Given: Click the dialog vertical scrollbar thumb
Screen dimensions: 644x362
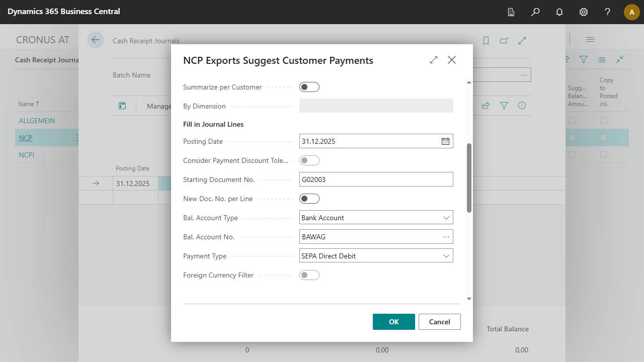Looking at the screenshot, I should [469, 178].
